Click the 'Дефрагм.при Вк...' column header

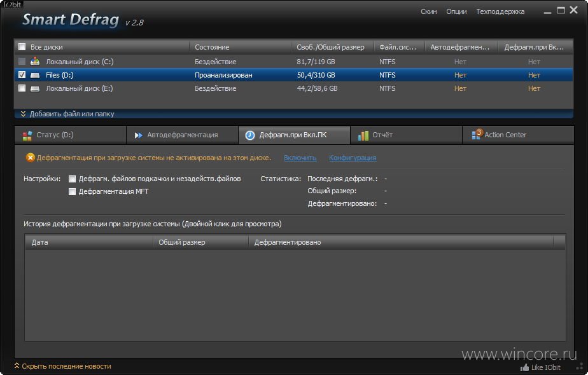536,47
